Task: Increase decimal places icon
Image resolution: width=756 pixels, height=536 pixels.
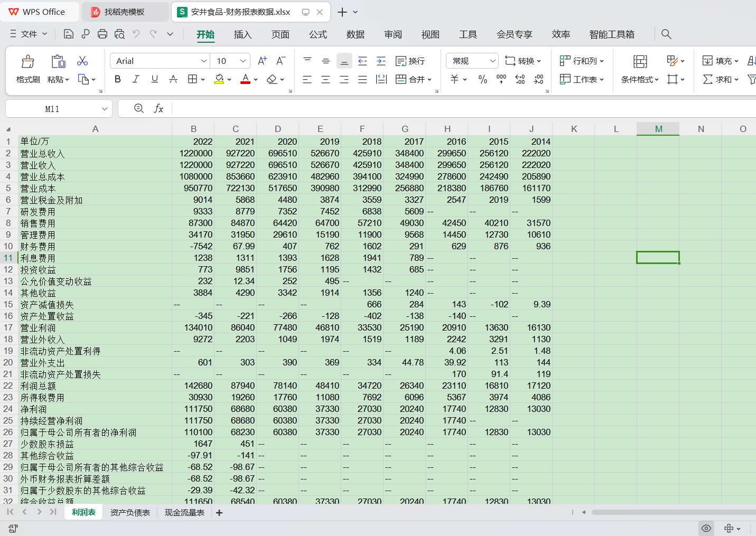Action: pyautogui.click(x=520, y=79)
